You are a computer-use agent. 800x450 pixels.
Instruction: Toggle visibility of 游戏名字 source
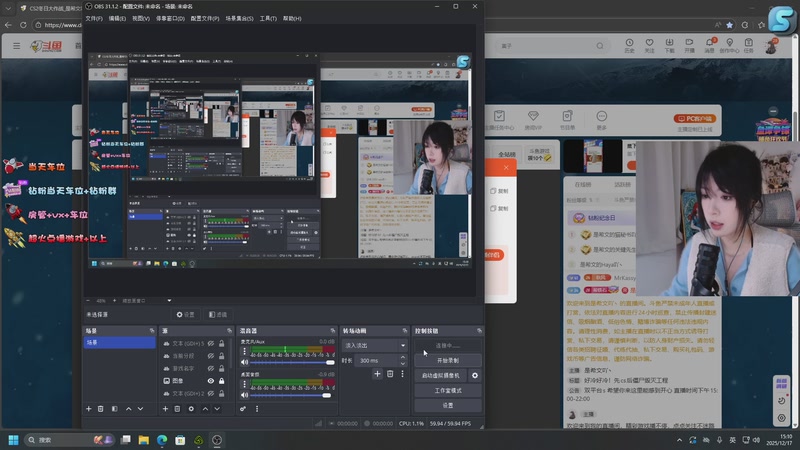point(211,368)
